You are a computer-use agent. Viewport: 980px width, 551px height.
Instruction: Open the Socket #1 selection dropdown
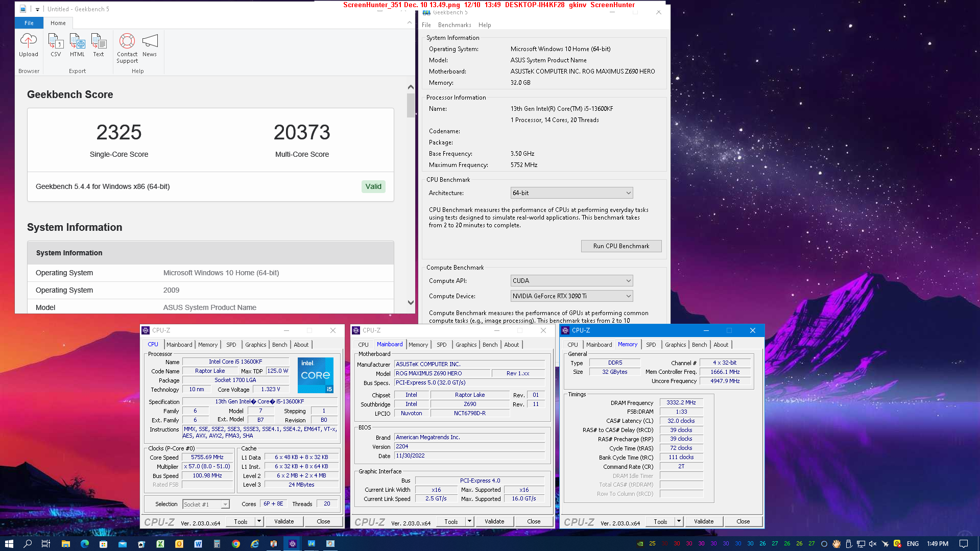point(206,504)
